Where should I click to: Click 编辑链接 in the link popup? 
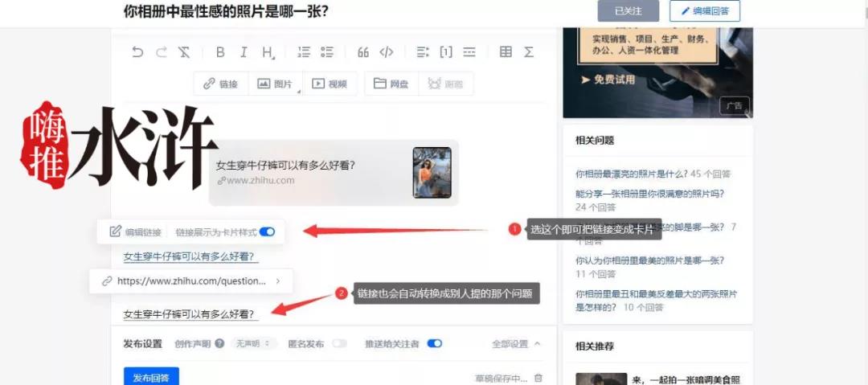click(136, 231)
